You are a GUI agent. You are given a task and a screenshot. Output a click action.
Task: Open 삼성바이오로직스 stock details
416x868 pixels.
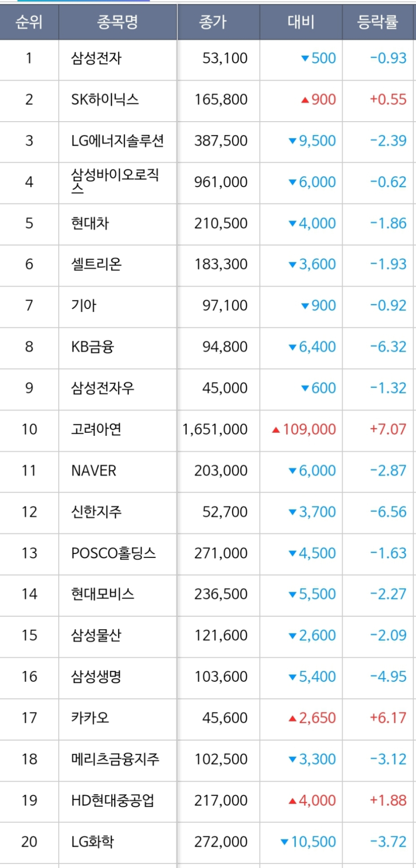(x=115, y=180)
